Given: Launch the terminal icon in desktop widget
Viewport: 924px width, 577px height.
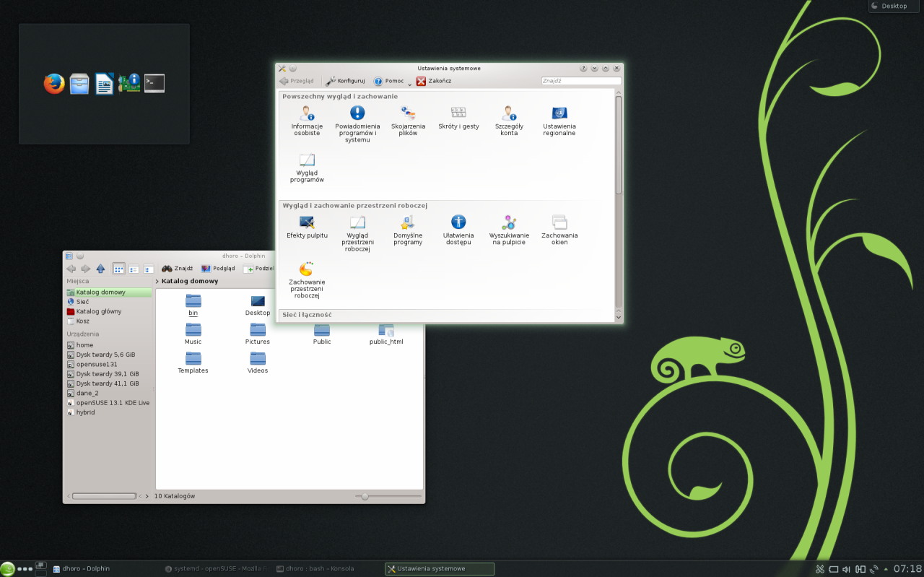Looking at the screenshot, I should (x=154, y=84).
